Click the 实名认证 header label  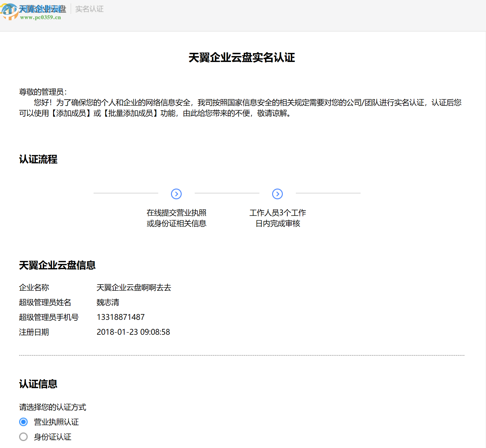tap(89, 9)
